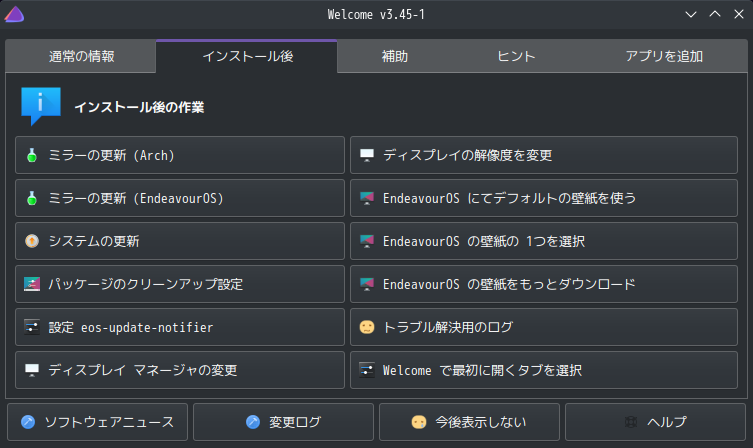Click the orange system update icon
The image size is (753, 448).
click(32, 241)
